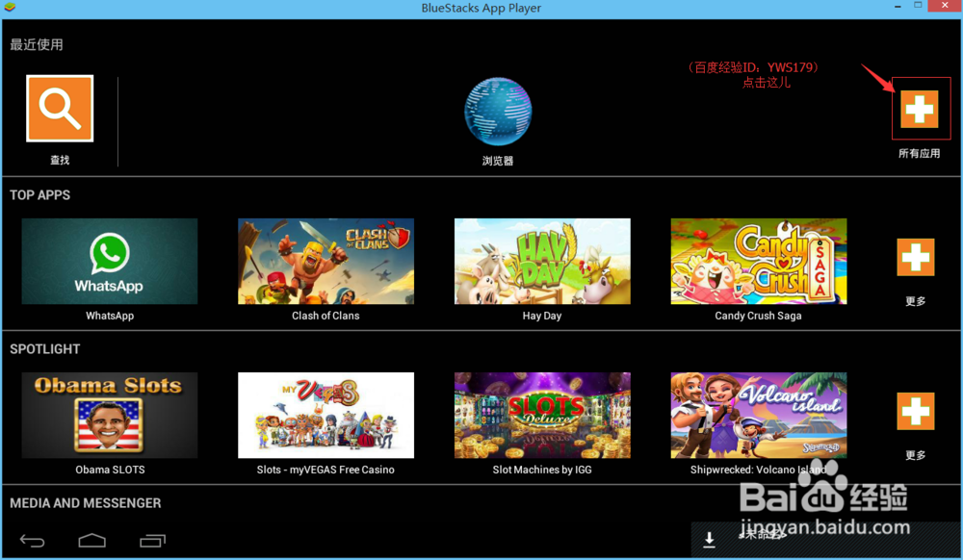Screen dimensions: 963x560
Task: Open the Candy Crush Saga thumbnail
Action: tap(759, 262)
